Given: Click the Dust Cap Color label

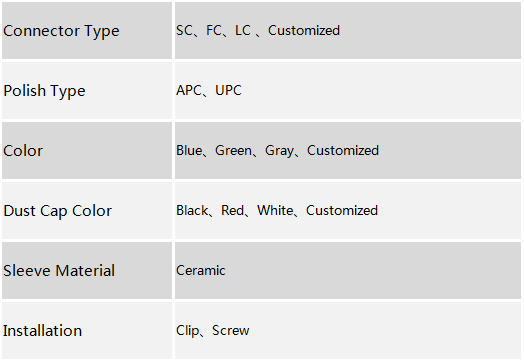Looking at the screenshot, I should pos(57,211).
